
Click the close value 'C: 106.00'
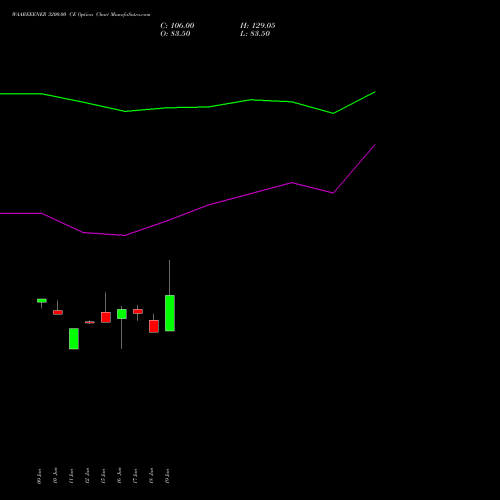click(x=177, y=26)
